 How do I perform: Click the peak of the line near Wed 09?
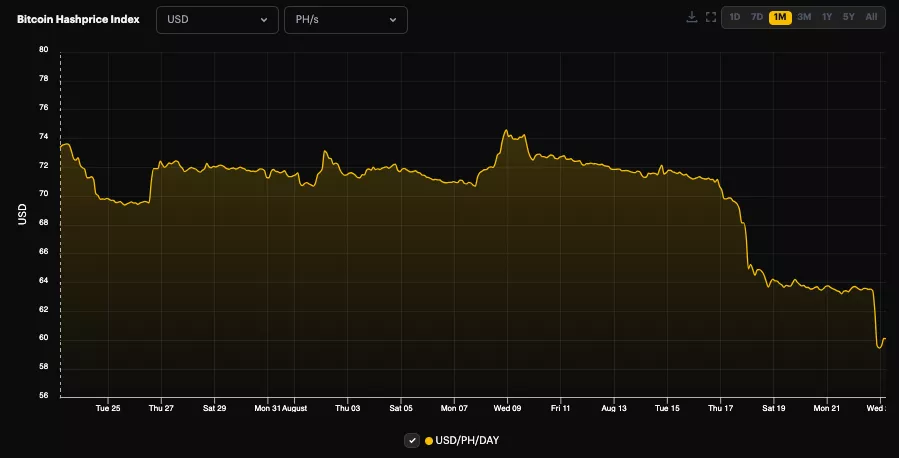[506, 131]
